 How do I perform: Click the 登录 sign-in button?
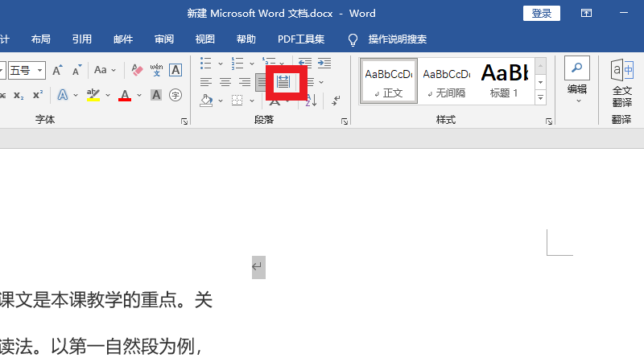(x=542, y=14)
